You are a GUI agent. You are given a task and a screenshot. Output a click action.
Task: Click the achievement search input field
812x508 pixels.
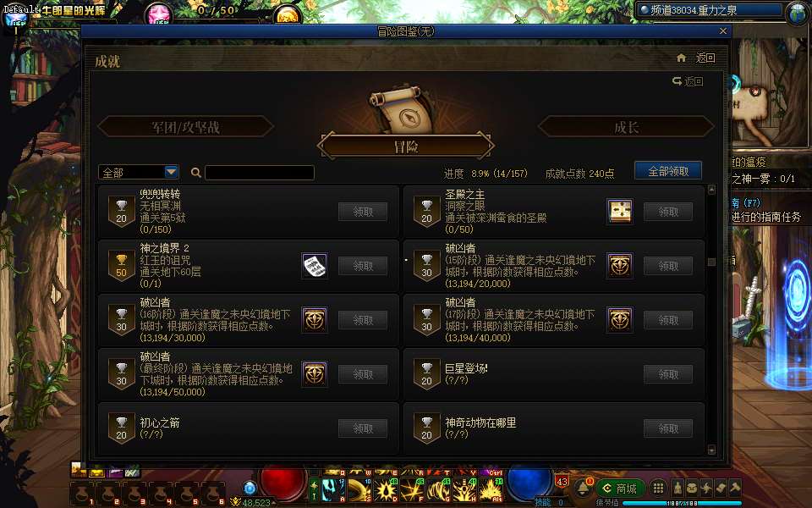(x=260, y=173)
